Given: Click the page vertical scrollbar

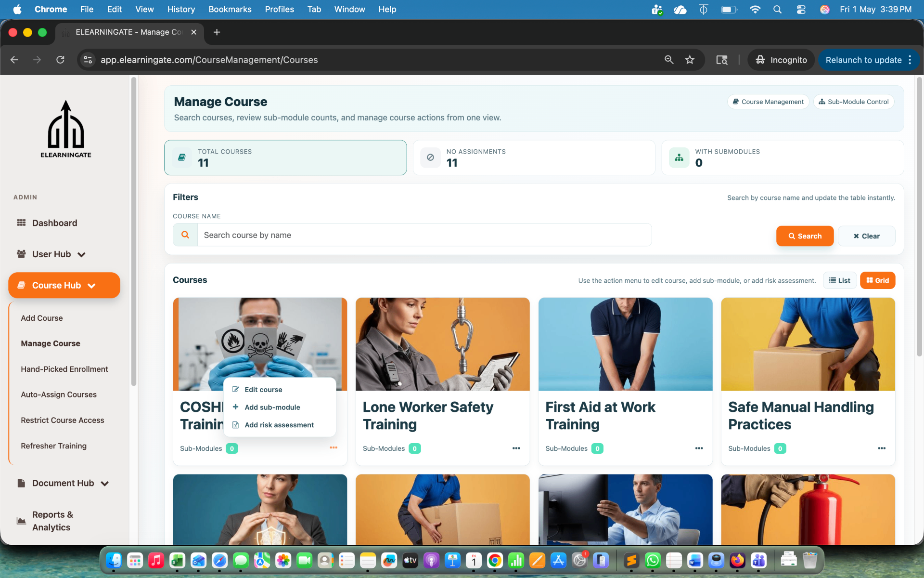Looking at the screenshot, I should [920, 217].
